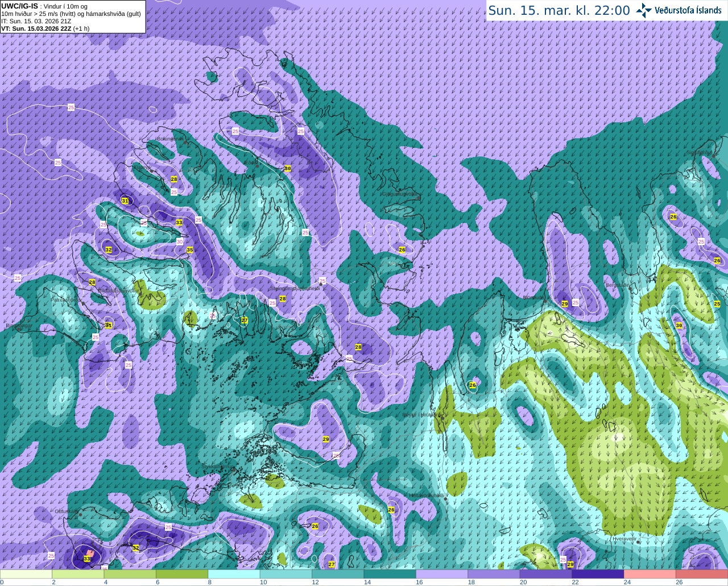Click the IT: Sun. 15. 03. 2026 21Z line

click(36, 21)
